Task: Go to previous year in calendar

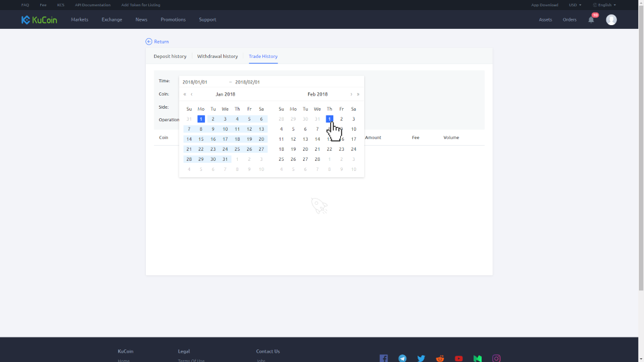Action: click(185, 94)
